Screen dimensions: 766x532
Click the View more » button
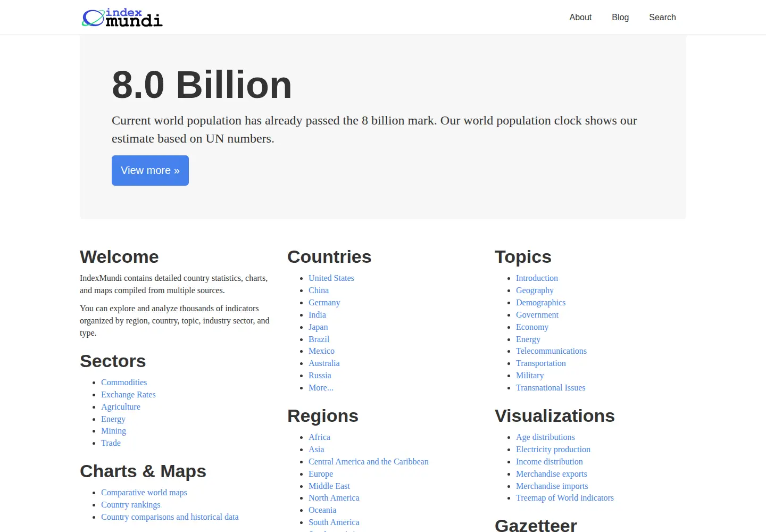click(x=150, y=170)
